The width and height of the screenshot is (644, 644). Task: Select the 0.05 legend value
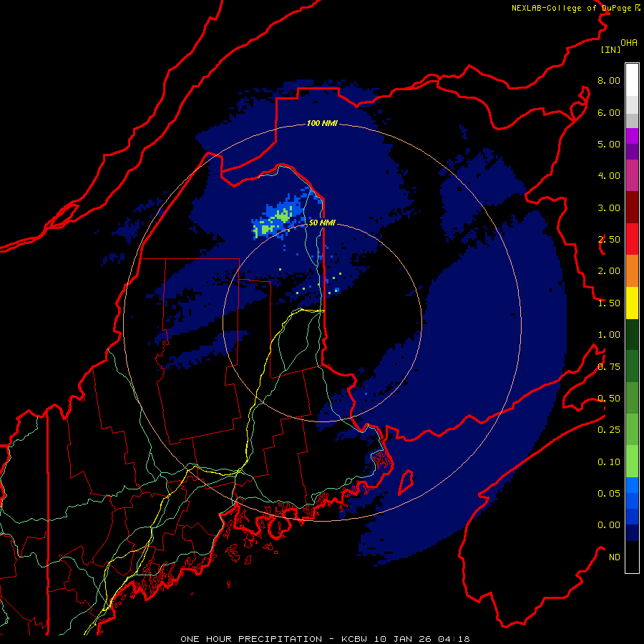pos(609,494)
